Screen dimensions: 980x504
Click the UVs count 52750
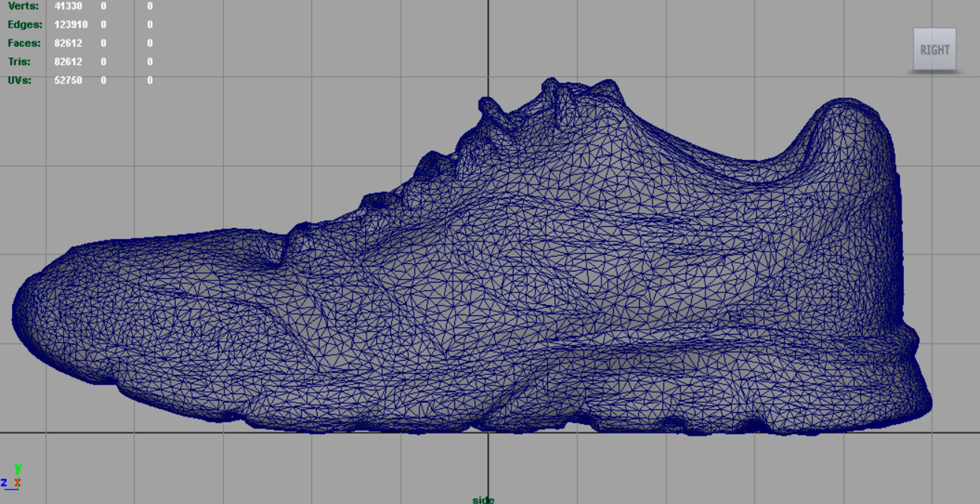(68, 80)
